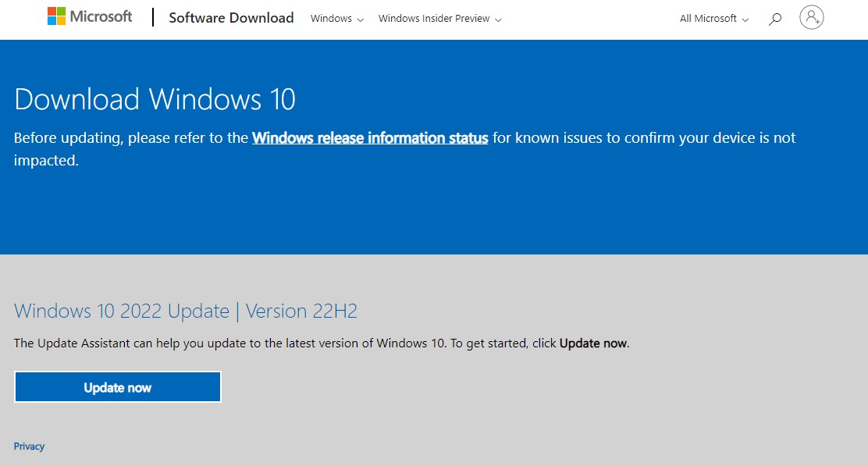The image size is (868, 466).
Task: Select Windows Insider Preview in the navigation
Action: 434,18
